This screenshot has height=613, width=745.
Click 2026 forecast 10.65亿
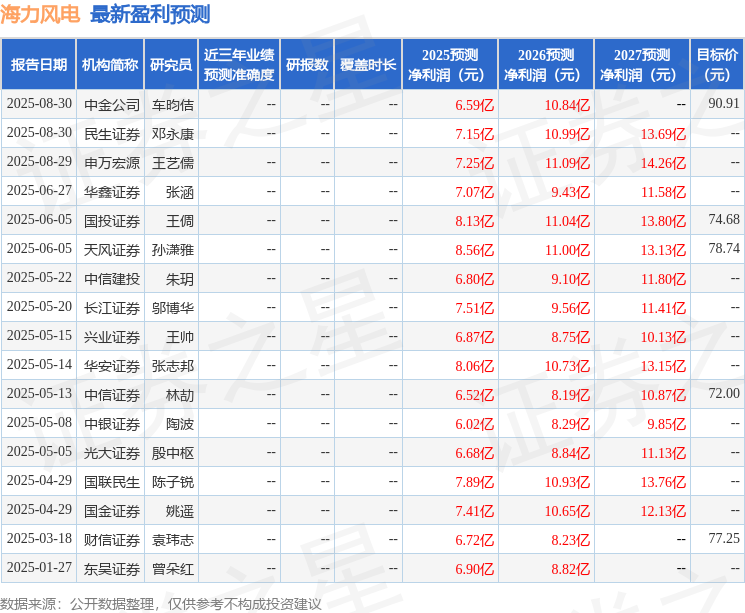click(x=567, y=511)
